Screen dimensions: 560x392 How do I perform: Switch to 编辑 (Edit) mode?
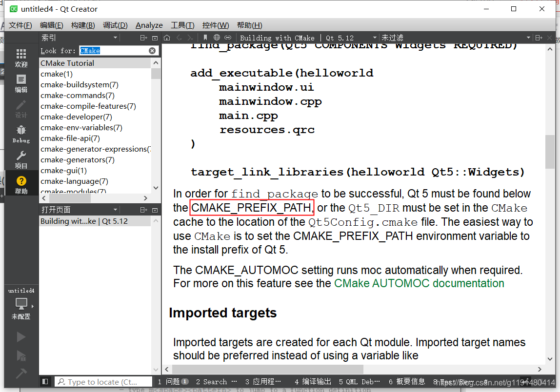[21, 83]
